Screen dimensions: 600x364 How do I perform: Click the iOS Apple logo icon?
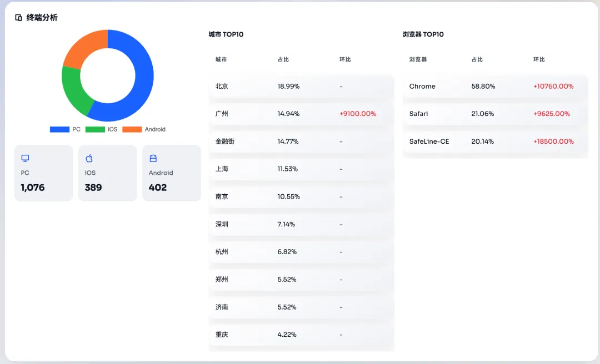pos(89,159)
